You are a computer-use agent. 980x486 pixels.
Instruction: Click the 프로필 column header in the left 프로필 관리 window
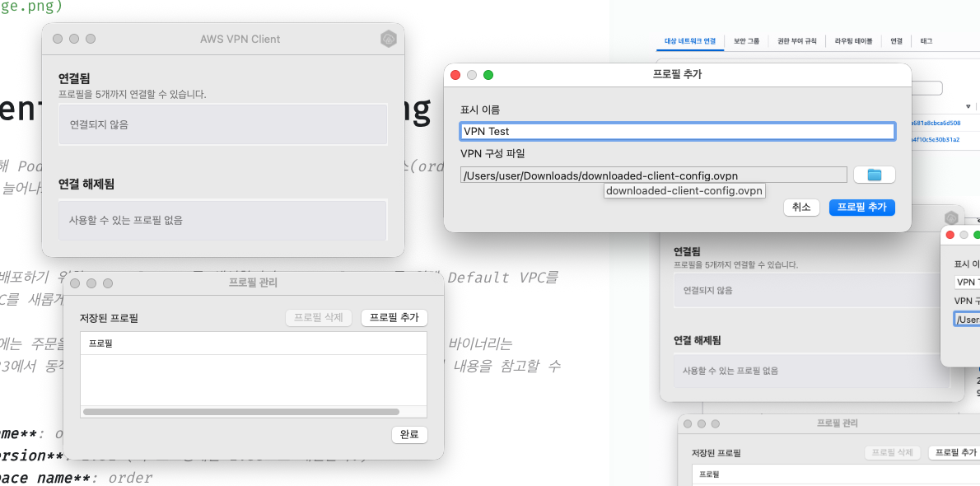254,343
